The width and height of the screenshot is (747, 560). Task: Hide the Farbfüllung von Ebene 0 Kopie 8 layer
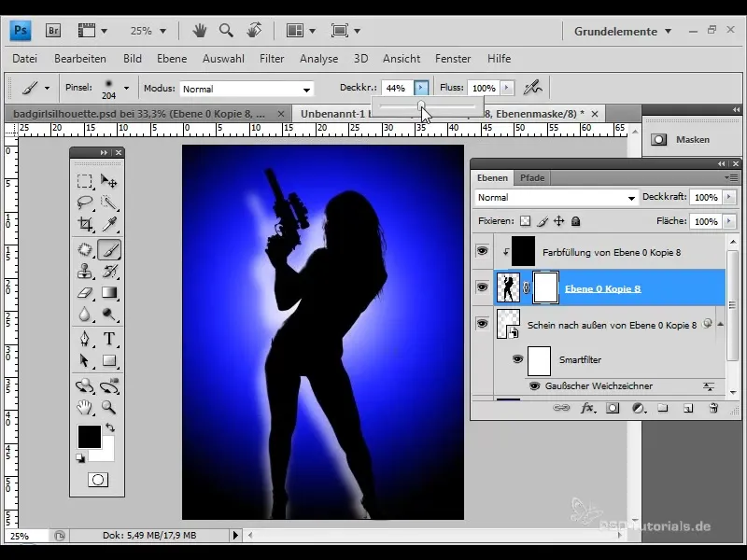482,251
